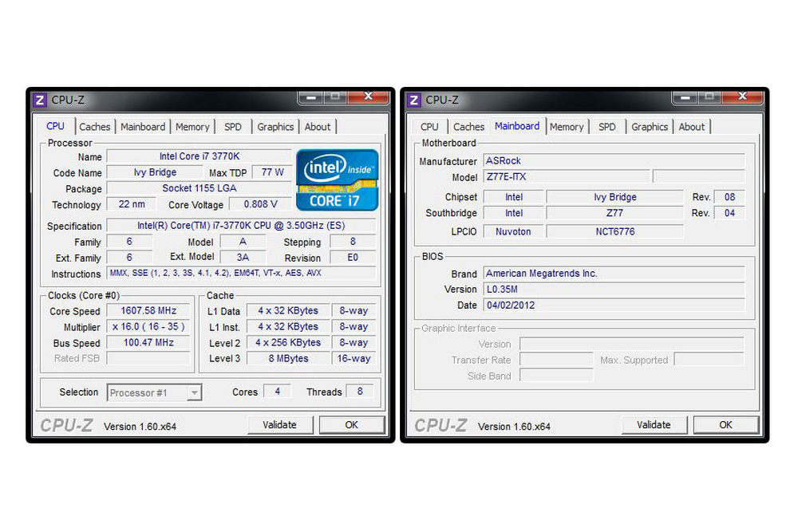Screen dimensions: 798x532
Task: Click Validate in the motherboard window
Action: tap(654, 424)
